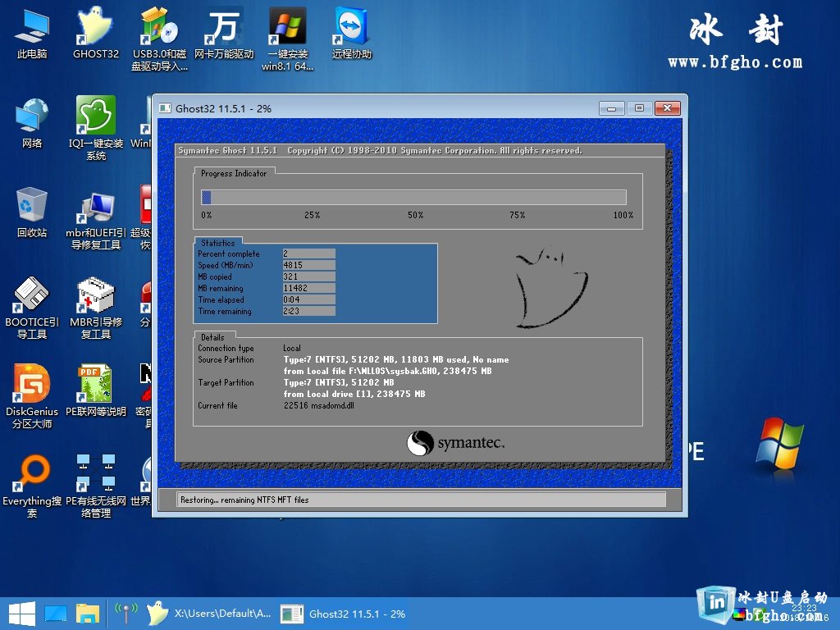Select the Everything搜索 magnifier icon
Screen dimensions: 840x630
pos(32,486)
